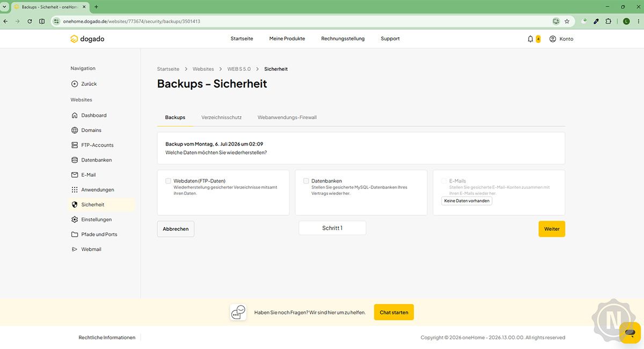Click the Backup vom Montag, 6. Juli 2026 text

(214, 144)
